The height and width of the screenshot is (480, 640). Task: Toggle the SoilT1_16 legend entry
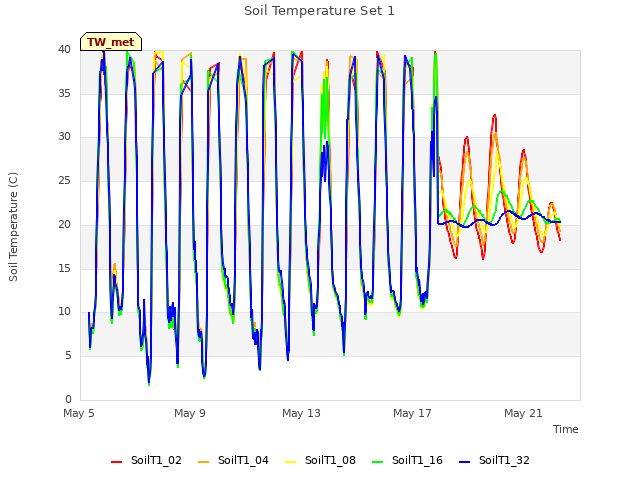[x=407, y=460]
